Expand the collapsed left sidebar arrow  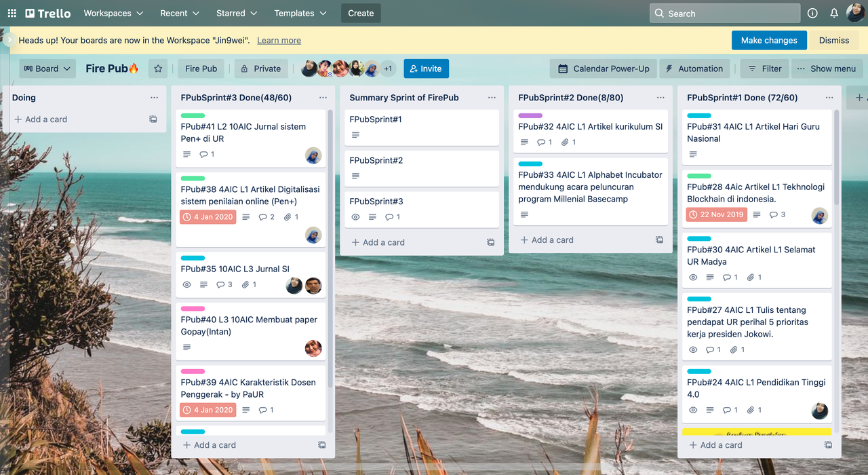pos(9,40)
